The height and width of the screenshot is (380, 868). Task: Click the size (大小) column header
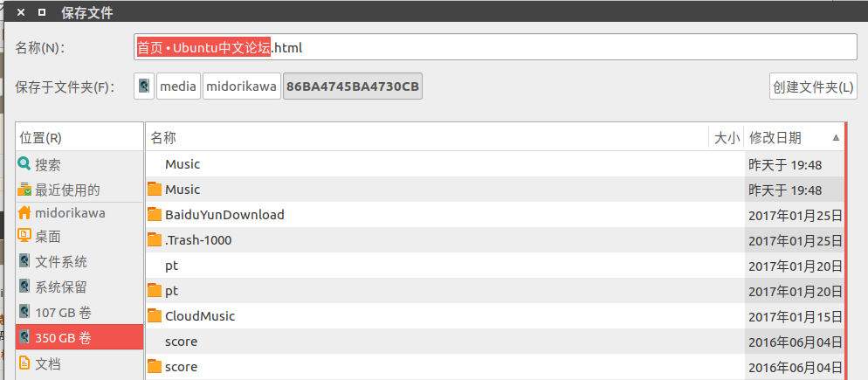727,138
